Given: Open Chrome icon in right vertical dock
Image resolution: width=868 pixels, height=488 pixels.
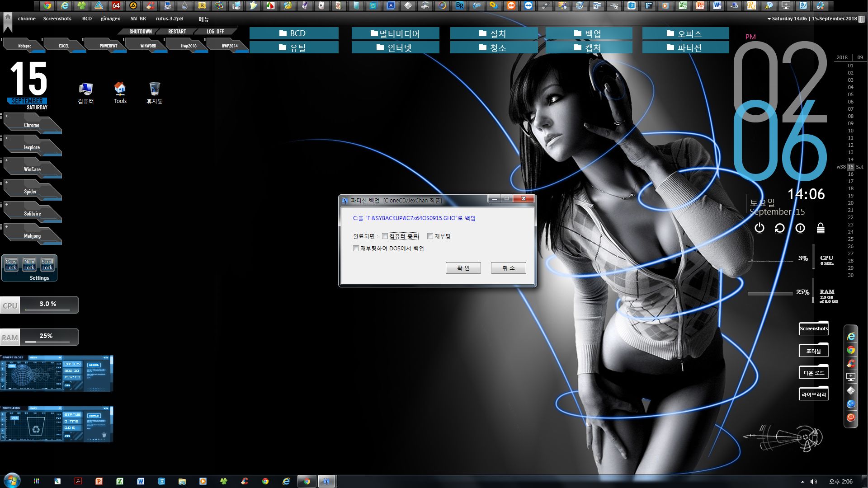Looking at the screenshot, I should pyautogui.click(x=851, y=350).
